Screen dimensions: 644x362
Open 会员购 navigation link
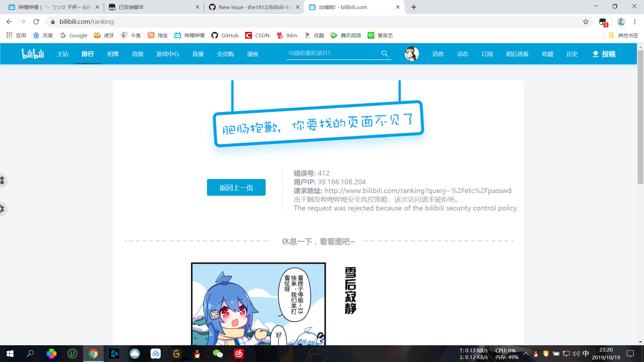click(225, 54)
